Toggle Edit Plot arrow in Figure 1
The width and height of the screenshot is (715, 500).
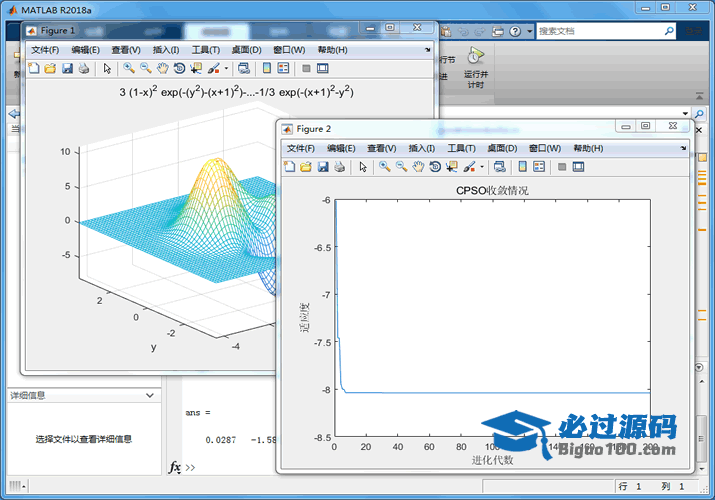coord(107,69)
